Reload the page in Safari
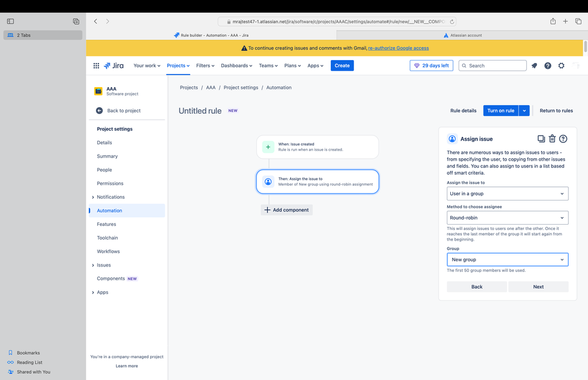Screen dimensions: 588x380 452,22
